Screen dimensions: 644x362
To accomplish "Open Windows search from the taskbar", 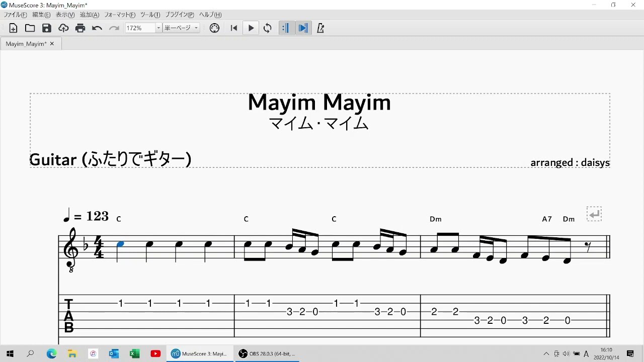I will click(x=30, y=354).
